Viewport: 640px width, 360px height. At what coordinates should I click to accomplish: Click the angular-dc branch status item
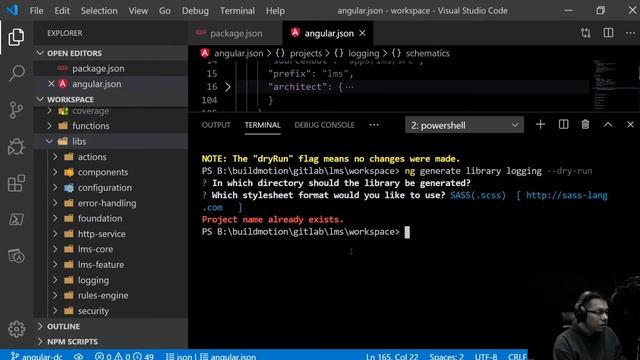tap(36, 356)
